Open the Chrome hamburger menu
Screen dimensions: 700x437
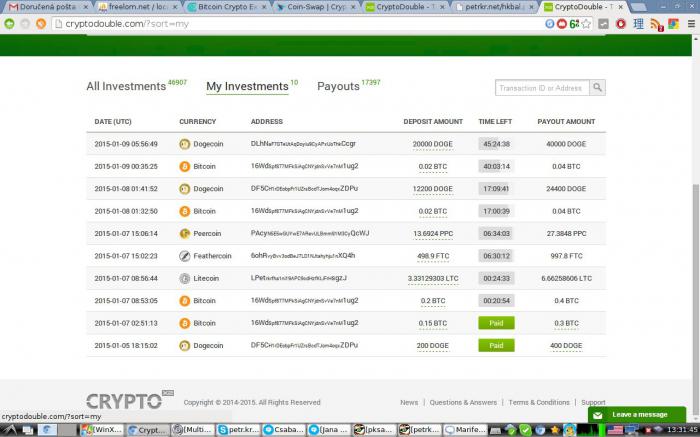click(x=691, y=24)
